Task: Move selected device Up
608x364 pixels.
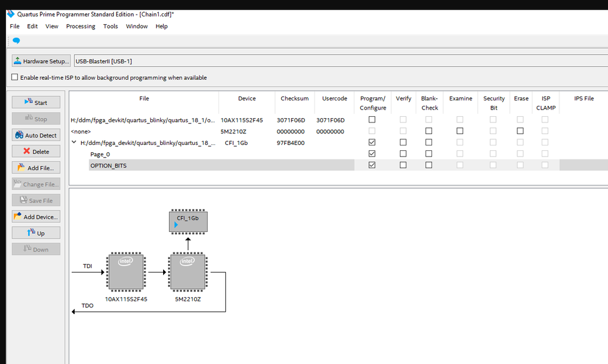Action: (x=36, y=233)
